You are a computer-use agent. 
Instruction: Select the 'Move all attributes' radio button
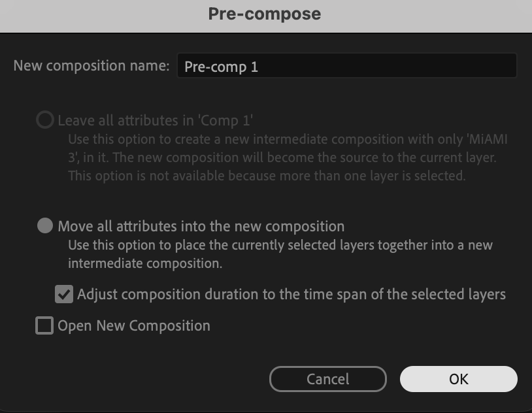(44, 226)
